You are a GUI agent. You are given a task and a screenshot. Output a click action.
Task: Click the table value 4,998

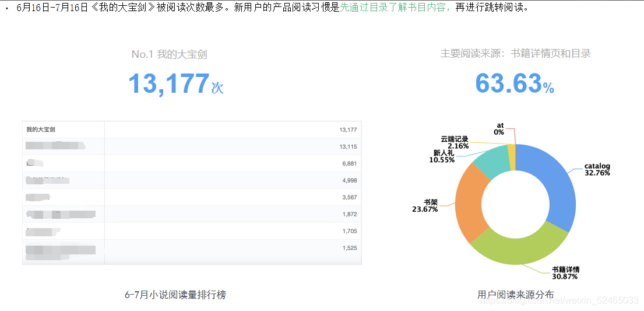pos(350,181)
